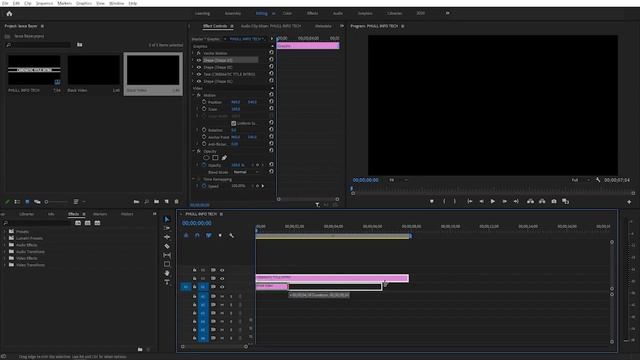Open the File menu
The height and width of the screenshot is (360, 640).
[5, 3]
